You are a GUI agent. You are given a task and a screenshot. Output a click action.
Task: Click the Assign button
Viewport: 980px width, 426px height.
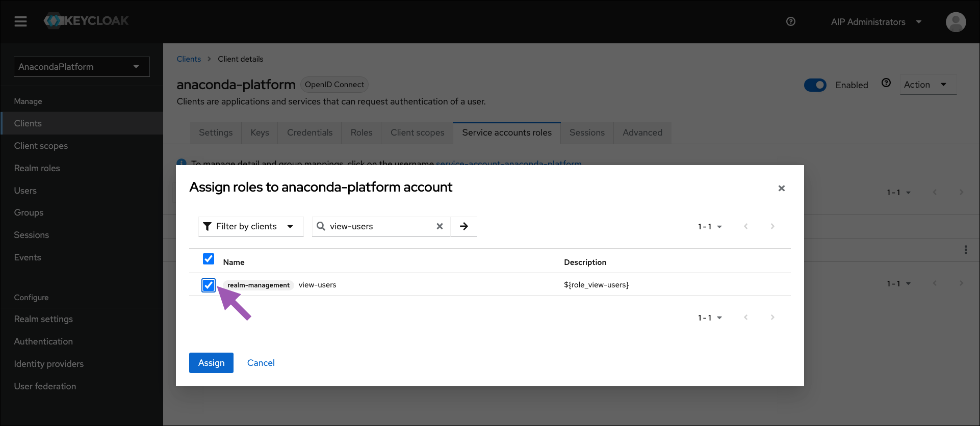coord(211,363)
